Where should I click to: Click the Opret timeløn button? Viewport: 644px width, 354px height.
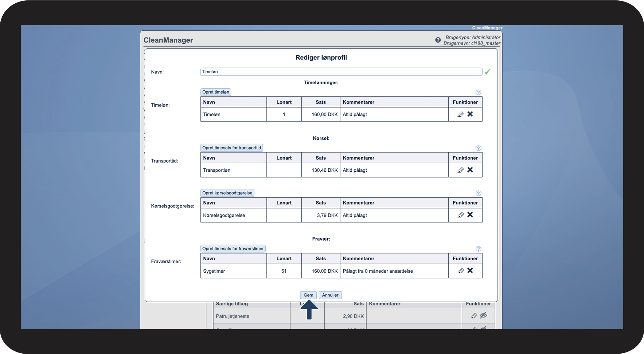point(216,92)
